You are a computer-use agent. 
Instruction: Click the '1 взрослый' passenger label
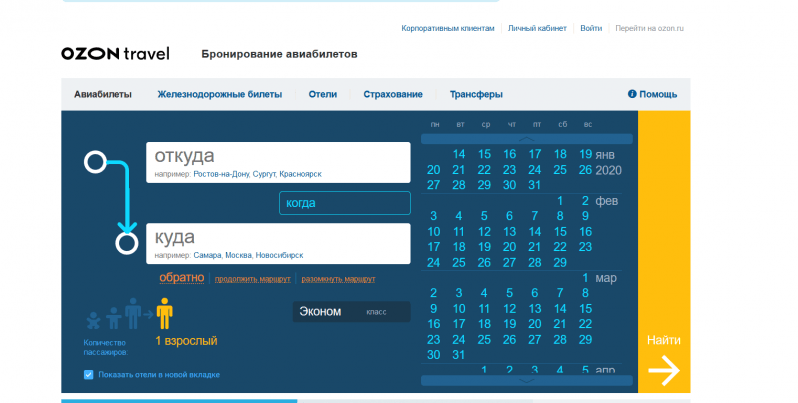[186, 341]
